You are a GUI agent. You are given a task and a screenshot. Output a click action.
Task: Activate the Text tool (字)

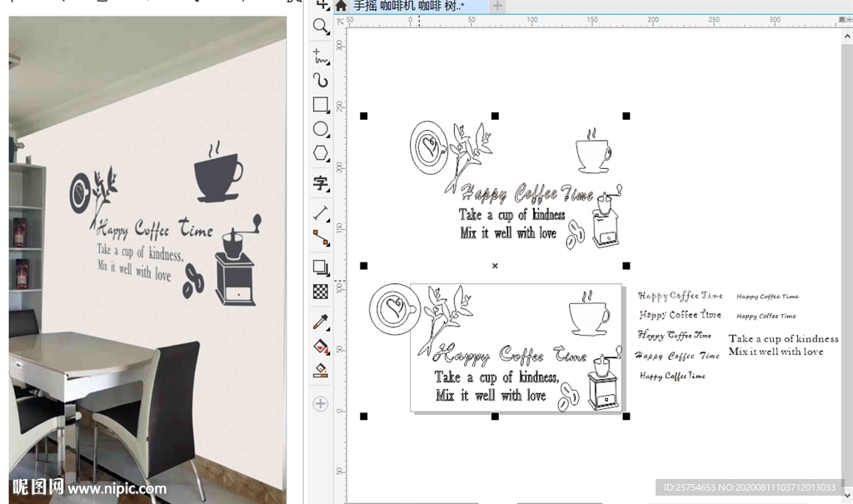point(321,183)
